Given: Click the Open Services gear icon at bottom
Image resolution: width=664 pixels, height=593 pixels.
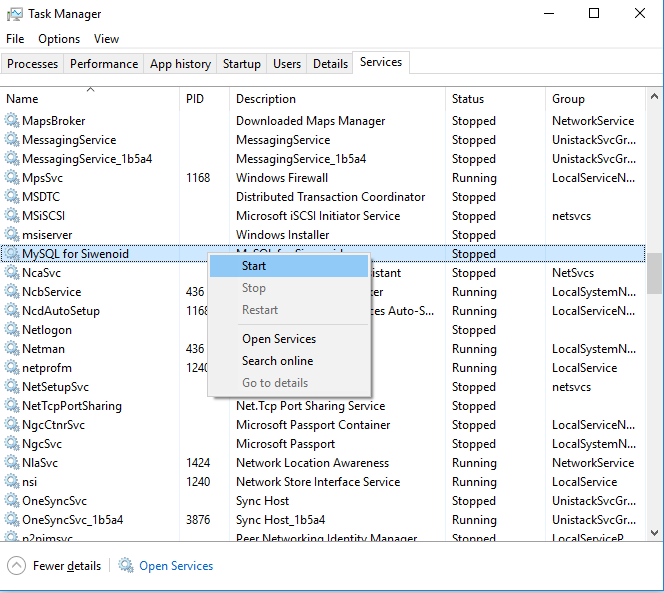Looking at the screenshot, I should coord(126,566).
